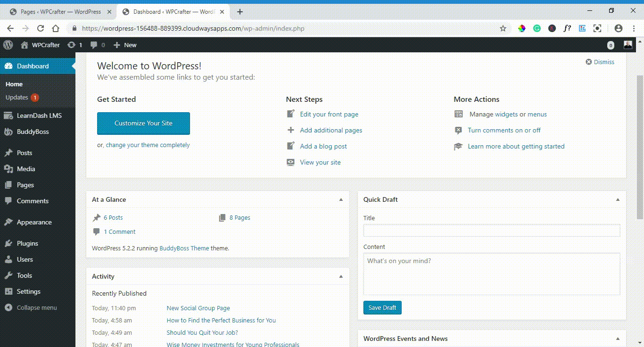The image size is (644, 347).
Task: Open a new browser tab
Action: coord(240,11)
